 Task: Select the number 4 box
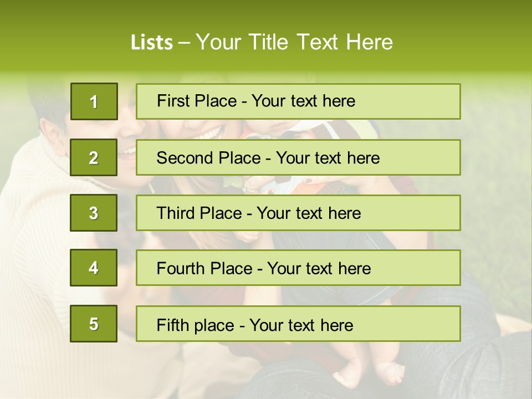(94, 268)
